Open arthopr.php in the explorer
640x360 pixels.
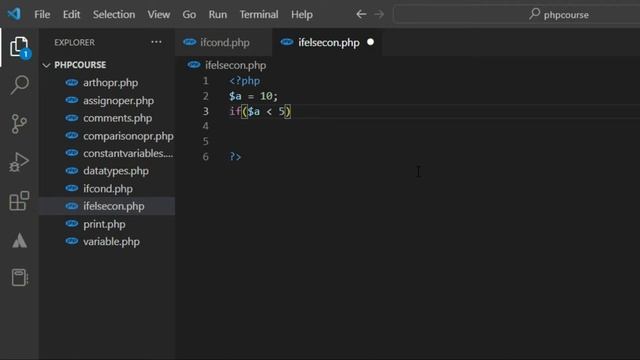click(107, 82)
